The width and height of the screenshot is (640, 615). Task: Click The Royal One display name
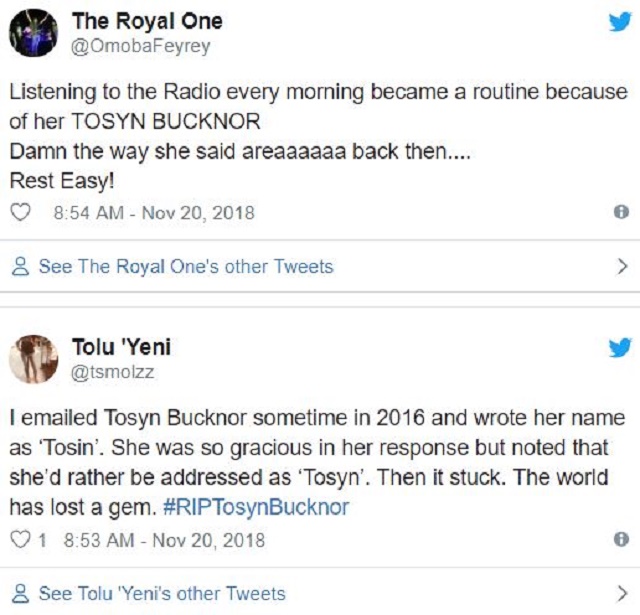coord(147,21)
